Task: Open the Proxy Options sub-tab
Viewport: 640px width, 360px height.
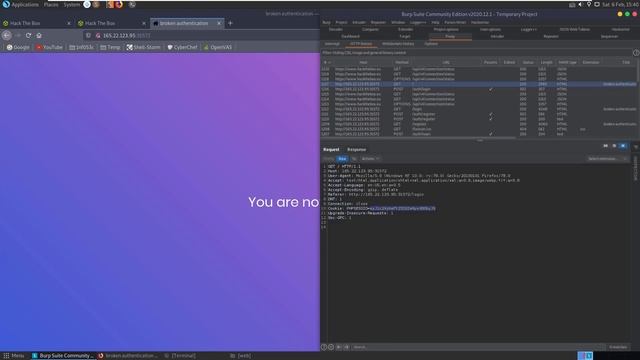Action: point(431,44)
